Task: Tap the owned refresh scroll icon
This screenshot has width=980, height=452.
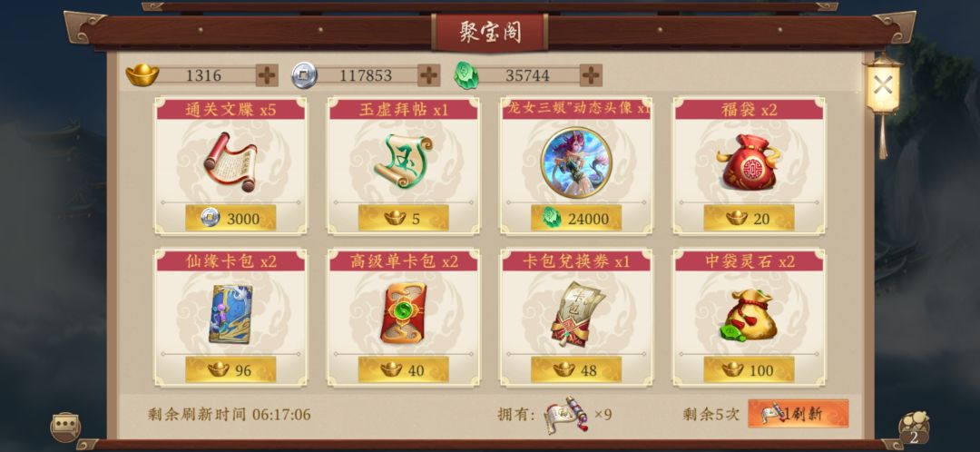Action: click(567, 415)
